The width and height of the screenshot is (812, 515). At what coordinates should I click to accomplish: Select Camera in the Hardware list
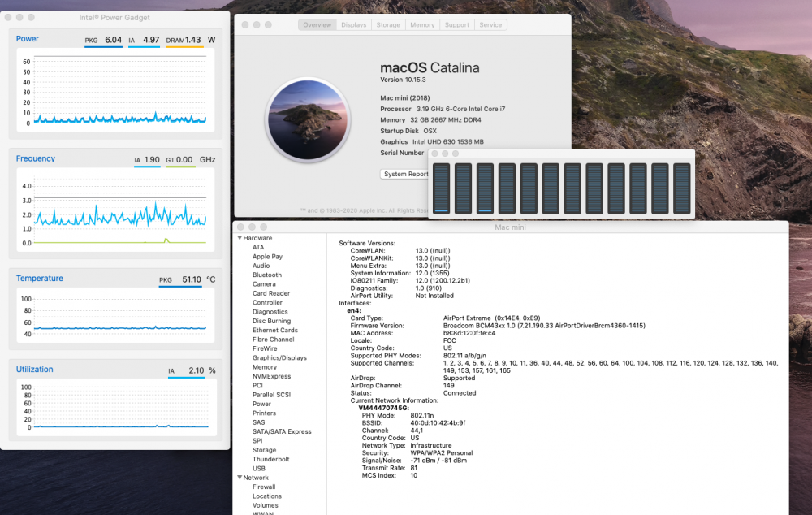tap(264, 284)
